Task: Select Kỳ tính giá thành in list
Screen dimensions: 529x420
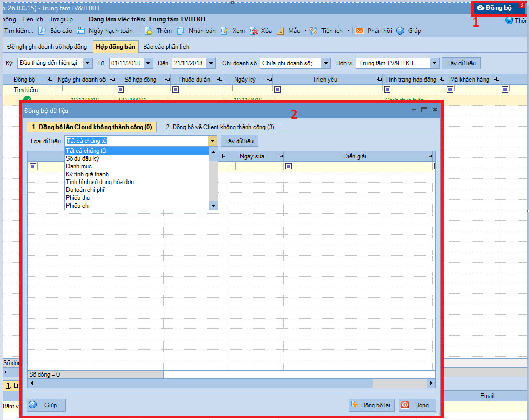Action: [136, 174]
